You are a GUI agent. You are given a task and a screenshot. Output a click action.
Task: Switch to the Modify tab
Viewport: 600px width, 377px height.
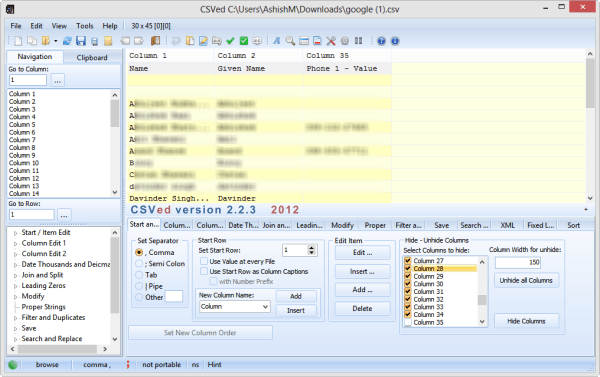pyautogui.click(x=342, y=225)
